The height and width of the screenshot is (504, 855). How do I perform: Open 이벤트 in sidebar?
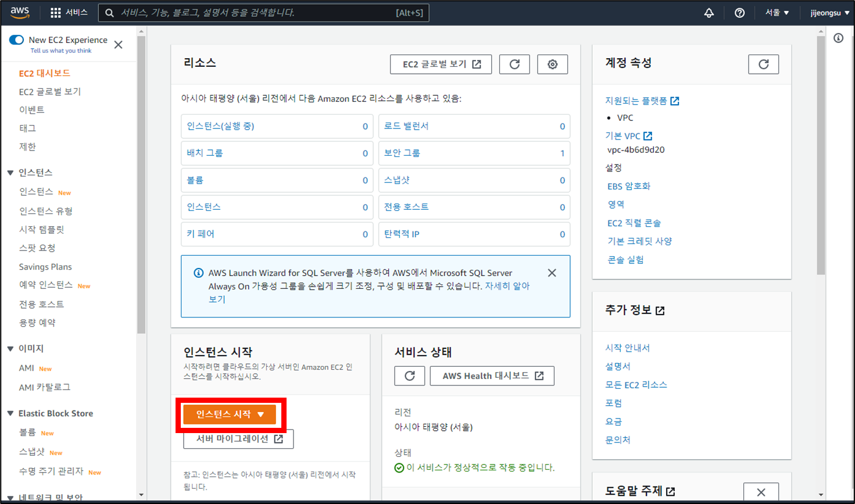31,110
